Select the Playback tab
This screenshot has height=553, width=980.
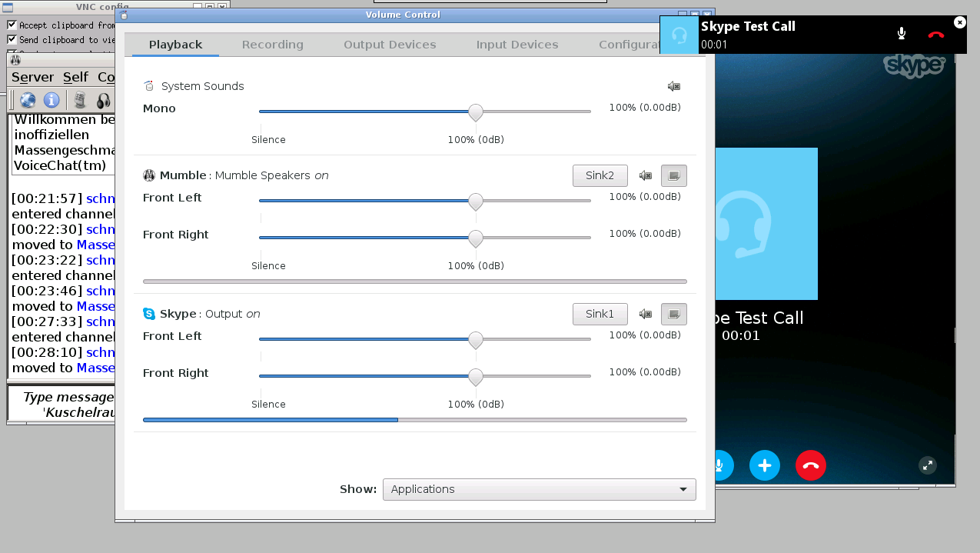pos(175,45)
